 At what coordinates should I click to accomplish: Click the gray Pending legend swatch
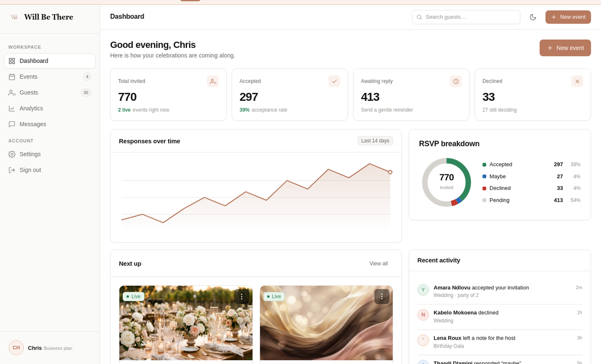coord(484,200)
